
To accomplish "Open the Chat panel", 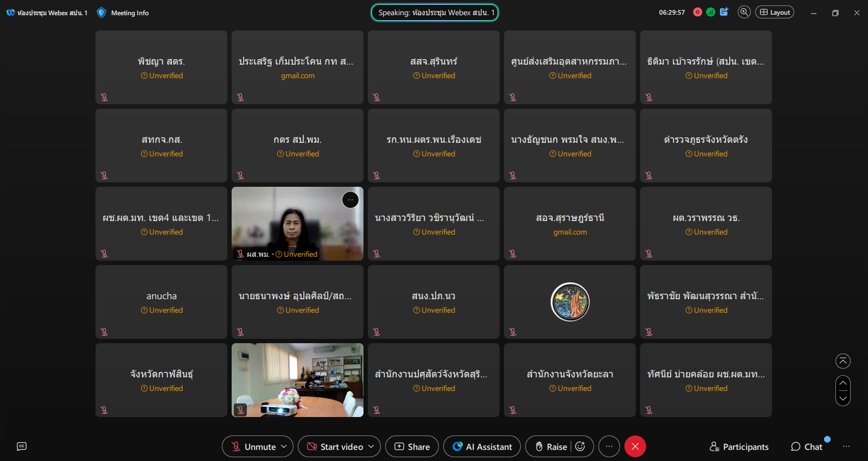I will 807,446.
